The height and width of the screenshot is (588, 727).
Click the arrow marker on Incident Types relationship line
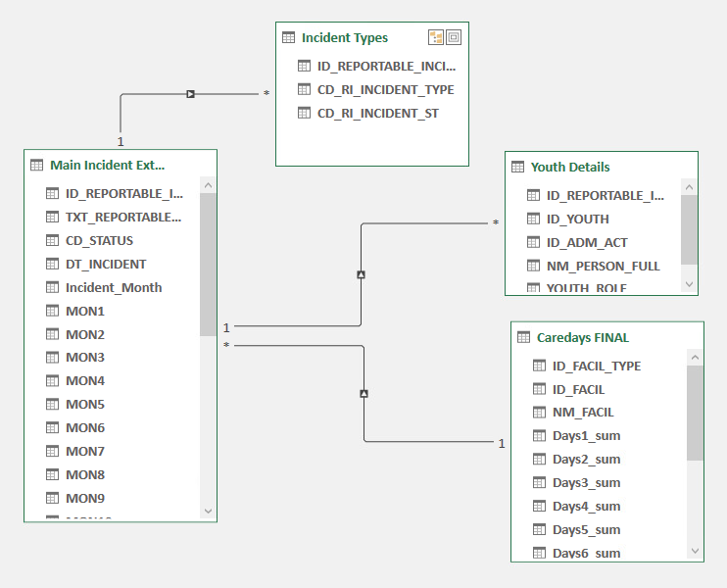pyautogui.click(x=190, y=94)
